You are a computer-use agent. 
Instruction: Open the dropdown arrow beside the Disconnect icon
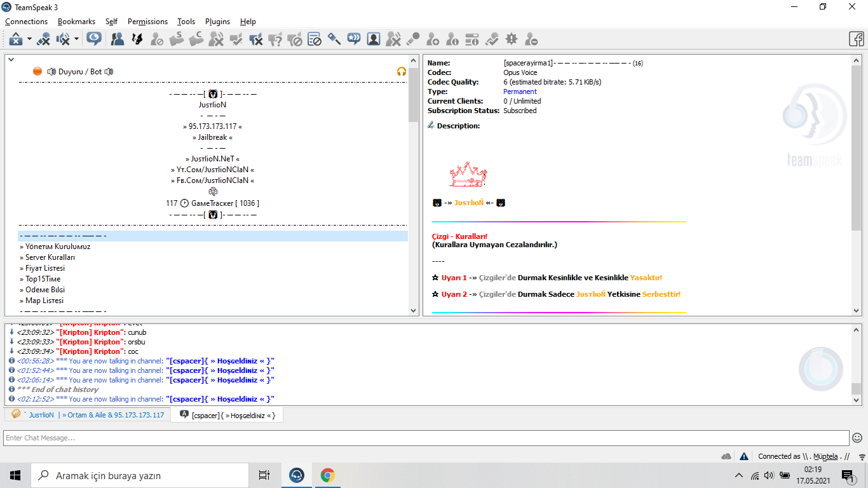[29, 39]
